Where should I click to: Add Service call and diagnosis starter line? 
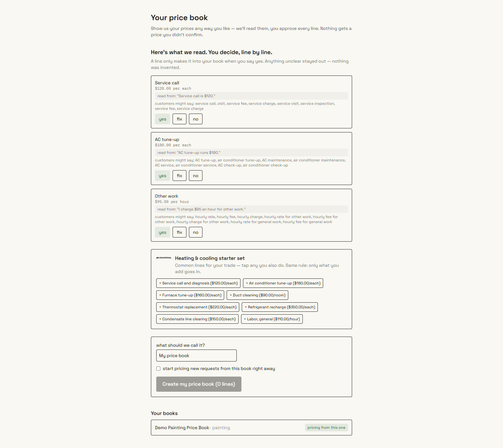point(198,283)
